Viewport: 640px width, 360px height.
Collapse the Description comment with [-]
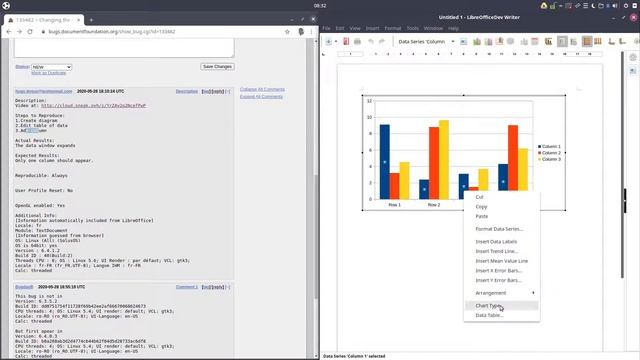pyautogui.click(x=228, y=91)
